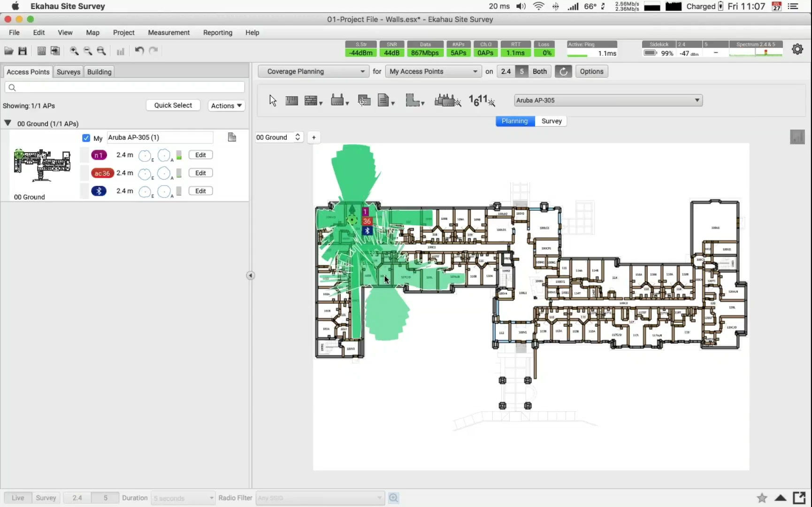Select the Bluetooth radio badge
Image resolution: width=812 pixels, height=507 pixels.
point(99,191)
